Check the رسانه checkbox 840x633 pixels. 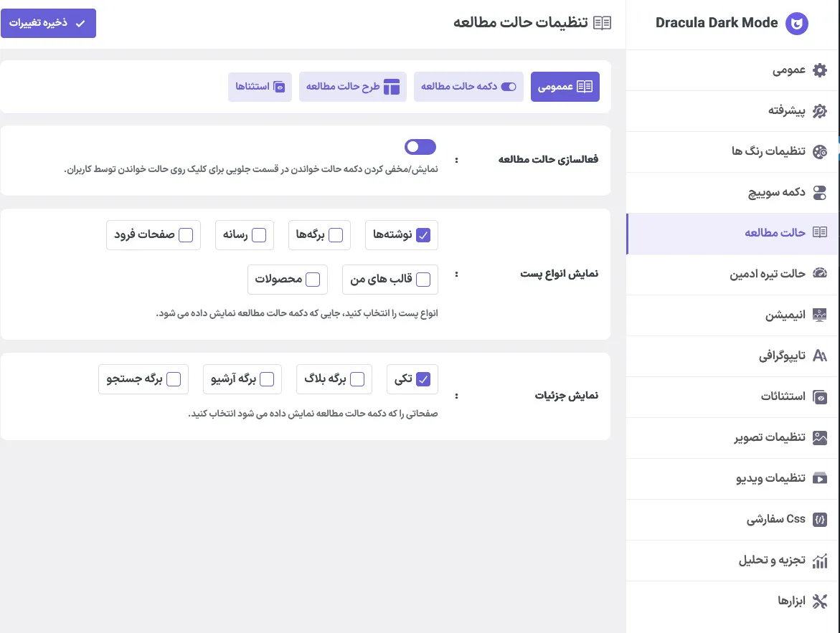point(259,235)
